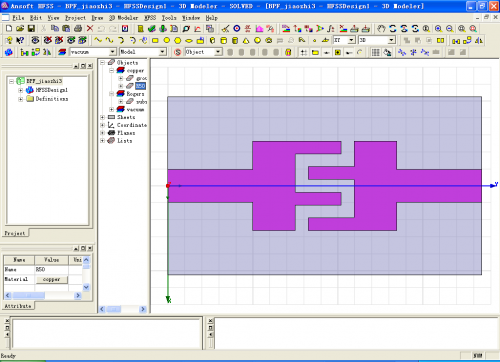Screen dimensions: 500x362
Task: Select the Rogers material tree item
Action: (135, 94)
